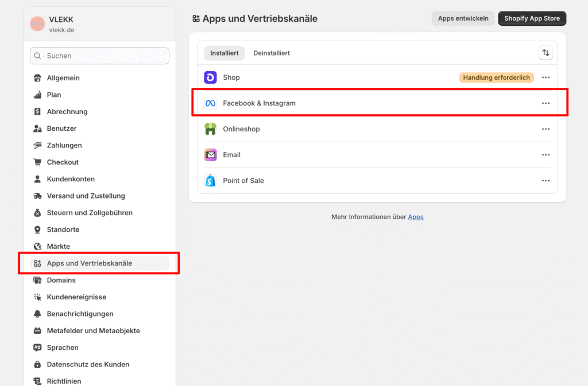Click the Zahlungen payment icon

(x=37, y=145)
